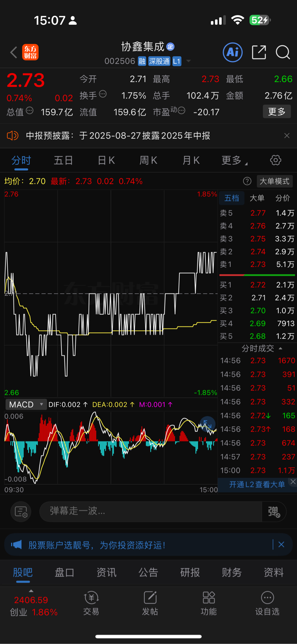Open the 中报预披露 announcement text
Viewport: 297px width, 644px height.
click(118, 136)
